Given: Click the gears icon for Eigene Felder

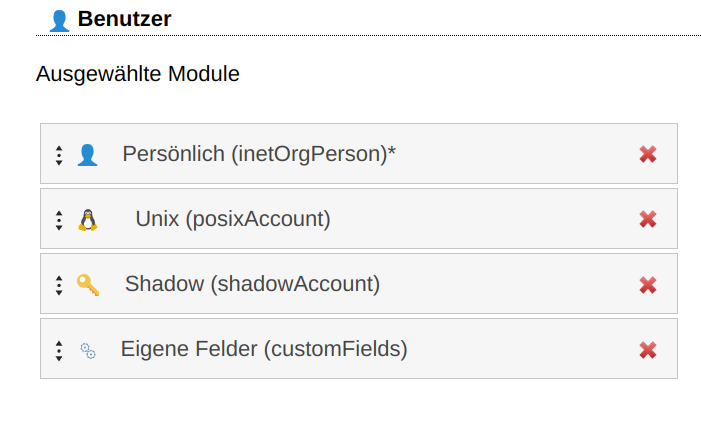Looking at the screenshot, I should click(88, 351).
